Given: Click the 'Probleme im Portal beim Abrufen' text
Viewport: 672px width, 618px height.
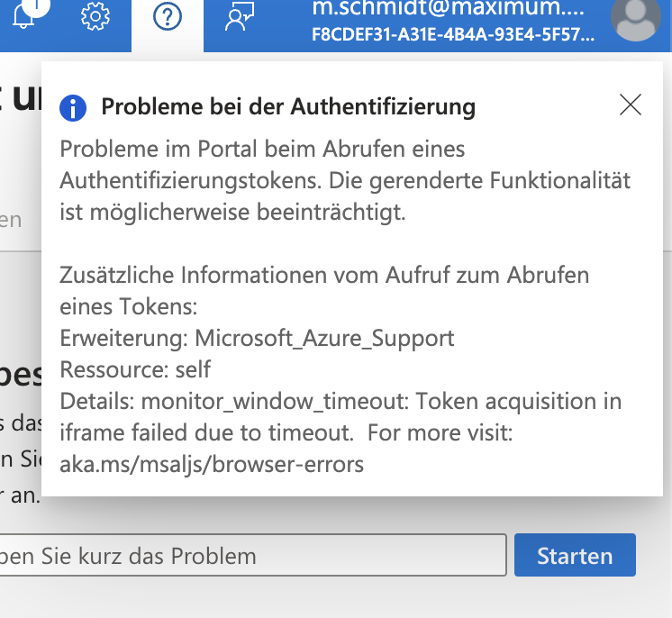Looking at the screenshot, I should tap(262, 150).
